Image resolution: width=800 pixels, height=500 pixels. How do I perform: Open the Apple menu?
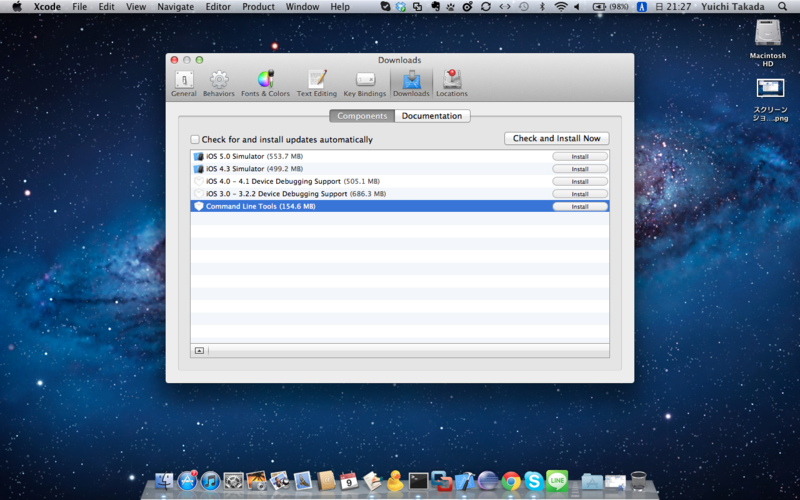pyautogui.click(x=17, y=7)
